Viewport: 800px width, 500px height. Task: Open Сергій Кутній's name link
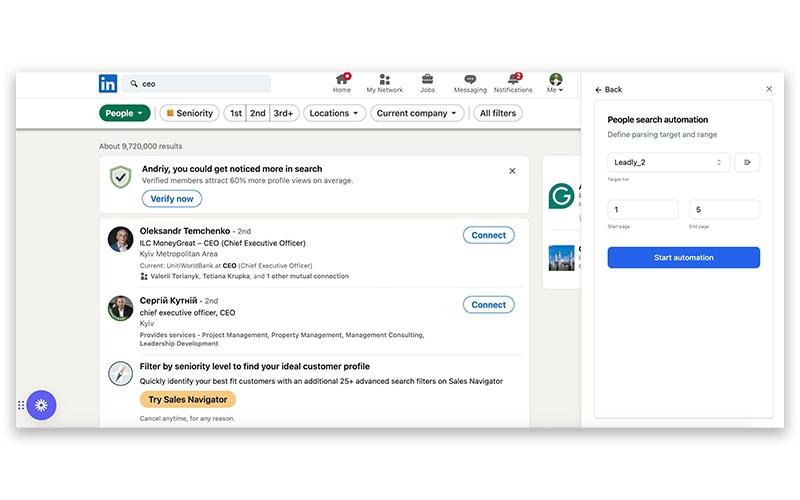[x=168, y=301]
